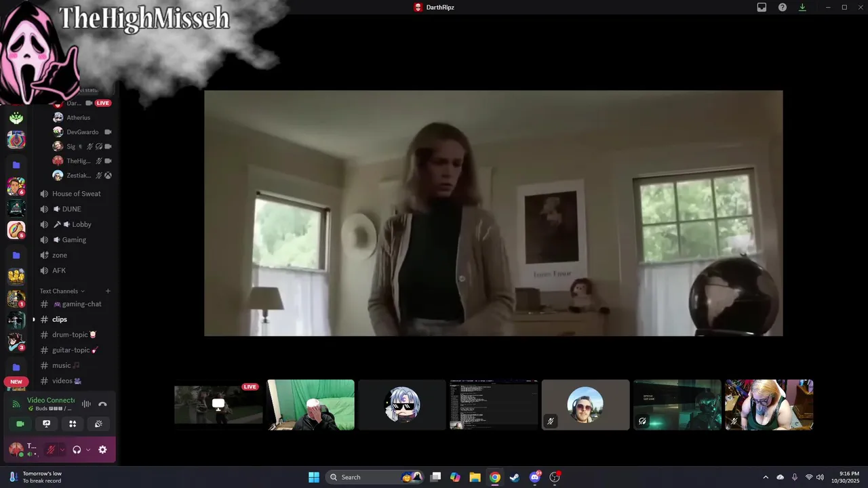The width and height of the screenshot is (868, 488).
Task: Open the main DarthRipz stream video
Action: coord(494,213)
